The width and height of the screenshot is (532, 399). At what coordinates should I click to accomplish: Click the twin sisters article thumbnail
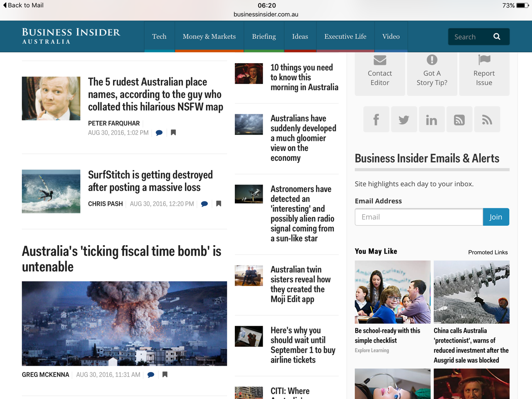point(249,276)
